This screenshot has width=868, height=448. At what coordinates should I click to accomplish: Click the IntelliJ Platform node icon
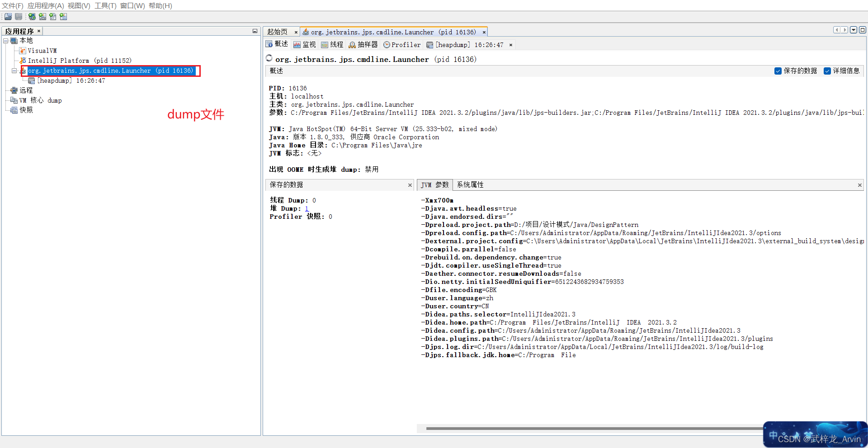tap(23, 61)
